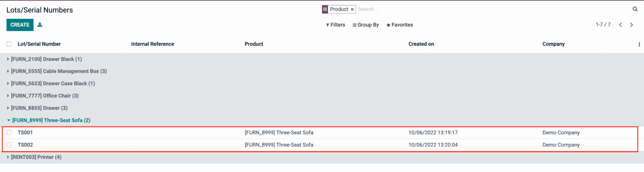Check the TS001 row checkbox

9,132
